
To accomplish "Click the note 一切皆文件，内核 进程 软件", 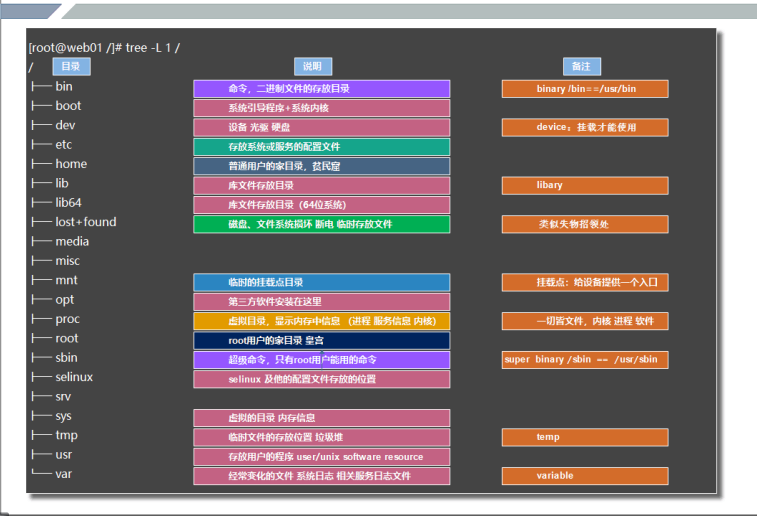I will click(x=585, y=321).
